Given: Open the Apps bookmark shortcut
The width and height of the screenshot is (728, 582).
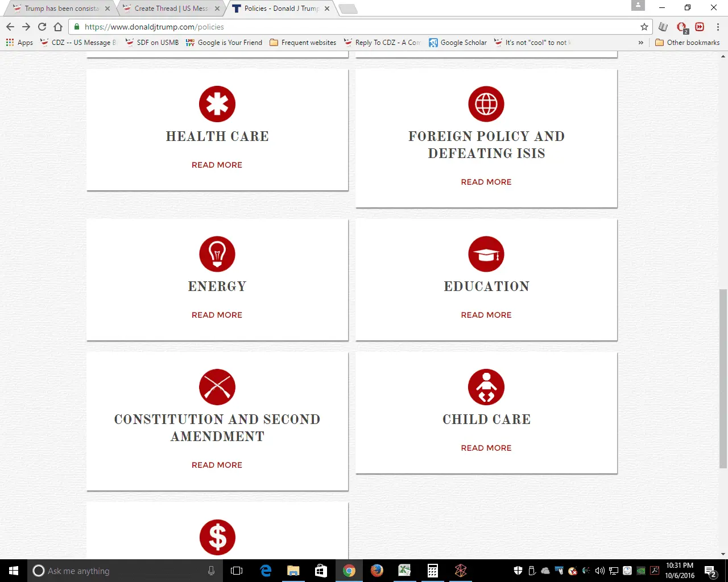Looking at the screenshot, I should (x=19, y=43).
